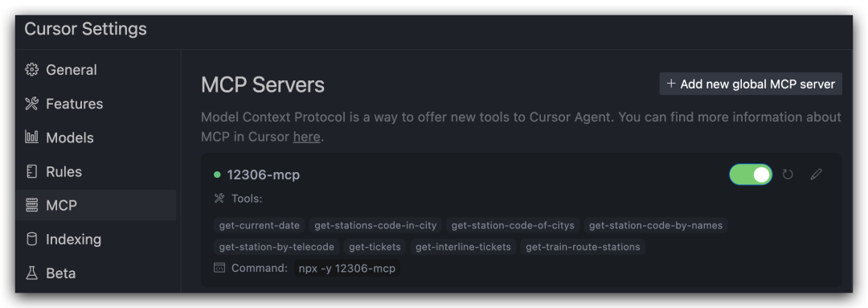Click Add new global MCP server

point(751,84)
